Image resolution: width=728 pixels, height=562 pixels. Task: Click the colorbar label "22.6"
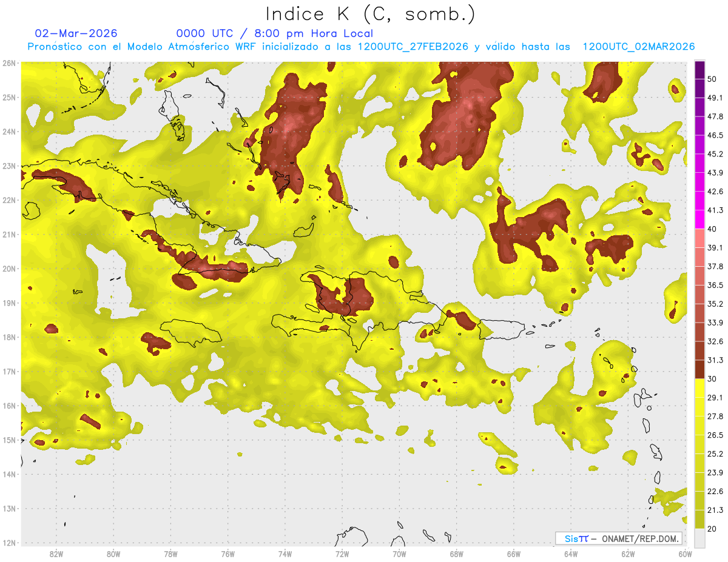(x=715, y=491)
